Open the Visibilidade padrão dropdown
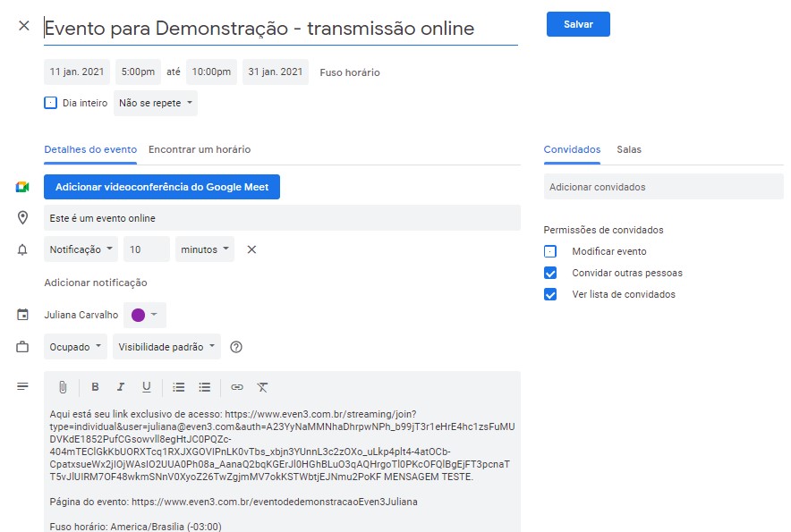 pyautogui.click(x=166, y=347)
